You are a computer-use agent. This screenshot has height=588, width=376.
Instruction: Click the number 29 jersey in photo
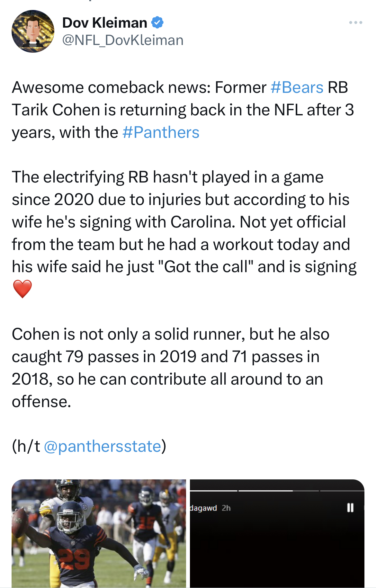[x=74, y=558]
